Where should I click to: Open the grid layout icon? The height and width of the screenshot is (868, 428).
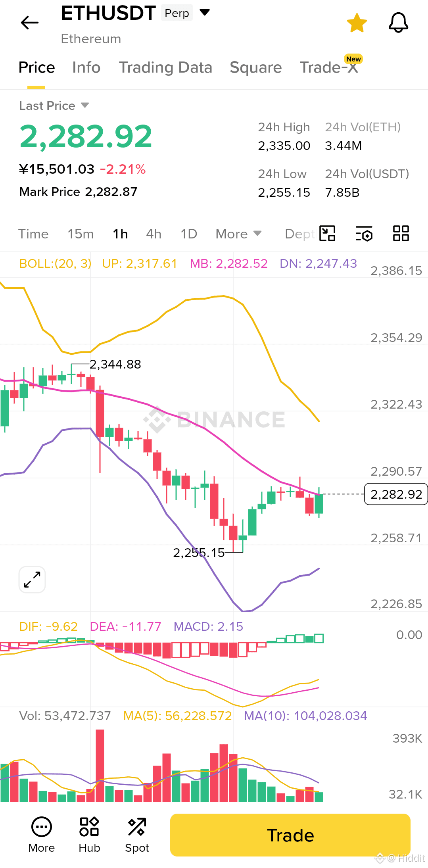(x=401, y=233)
